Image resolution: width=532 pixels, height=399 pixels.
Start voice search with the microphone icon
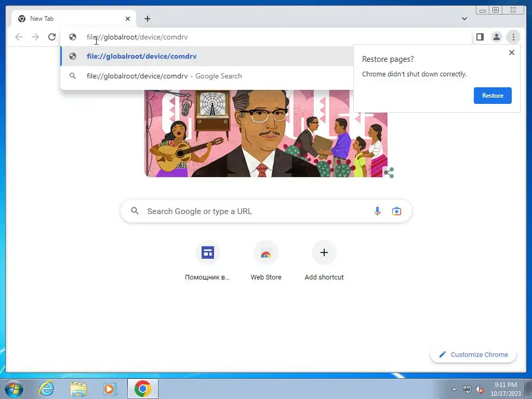coord(377,211)
